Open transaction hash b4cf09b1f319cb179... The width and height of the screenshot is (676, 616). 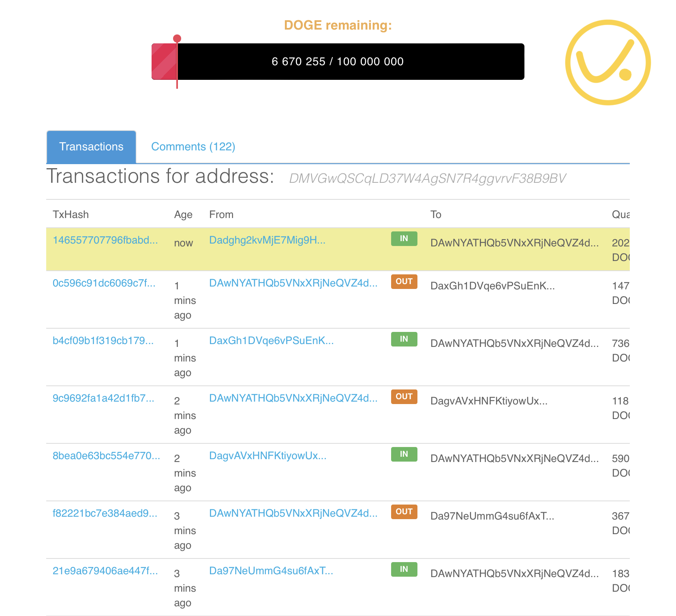click(x=103, y=340)
